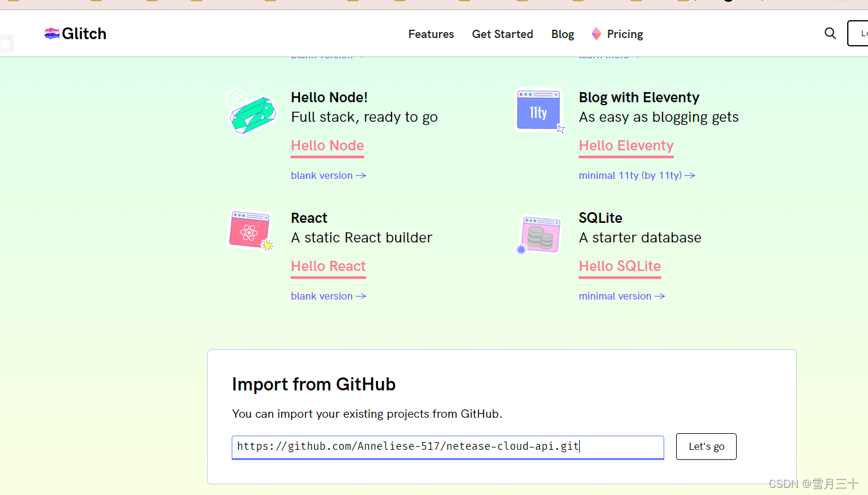Open the Hello React starter link
The image size is (868, 495).
(328, 267)
